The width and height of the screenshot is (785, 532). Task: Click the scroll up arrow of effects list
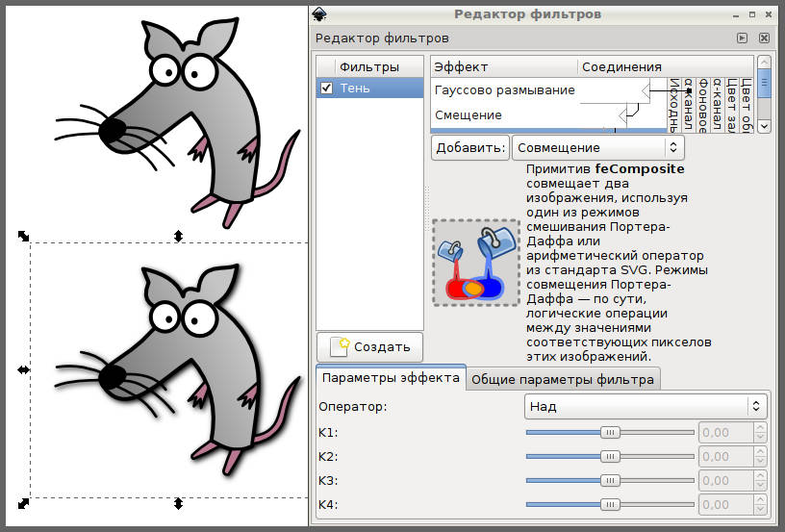coord(764,63)
